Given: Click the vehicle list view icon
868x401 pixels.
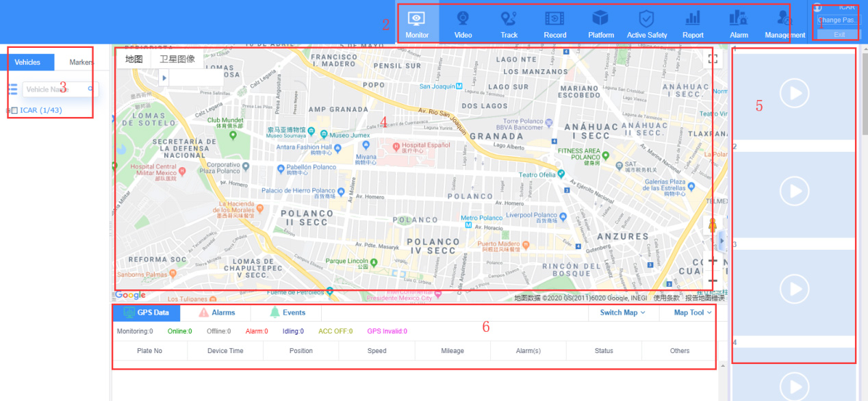Looking at the screenshot, I should pyautogui.click(x=13, y=90).
